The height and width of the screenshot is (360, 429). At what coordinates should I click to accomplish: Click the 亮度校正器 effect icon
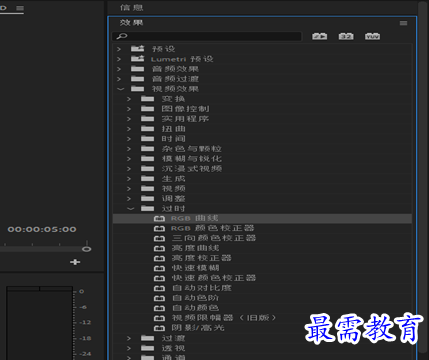[x=159, y=258]
